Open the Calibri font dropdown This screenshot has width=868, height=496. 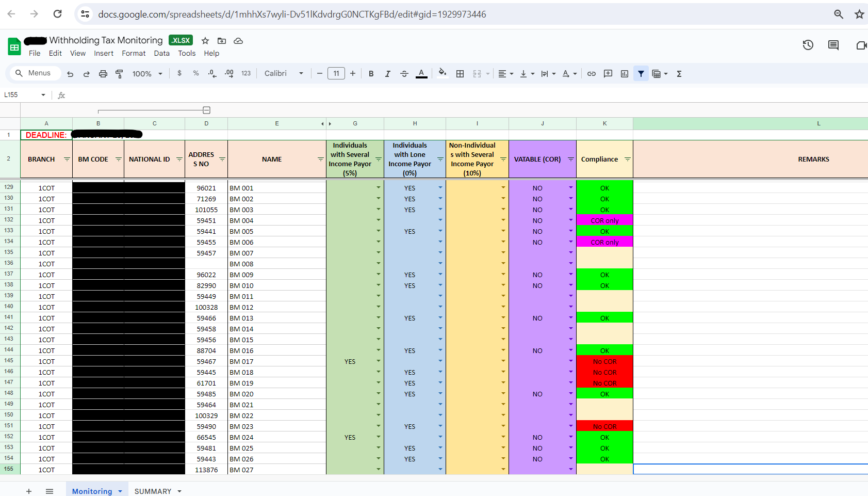[x=284, y=74]
